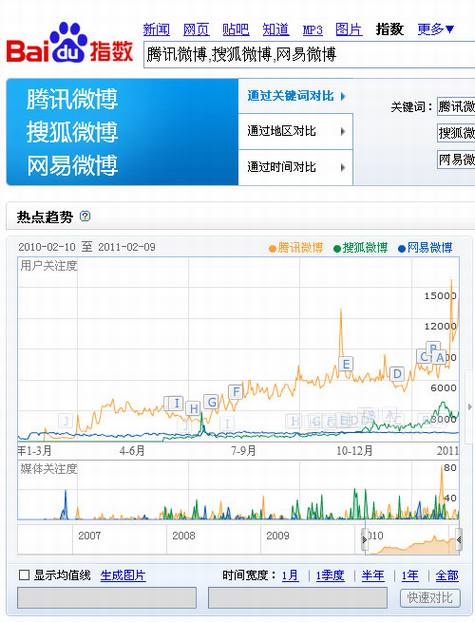Click the 生成图片 link
The image size is (475, 622).
(123, 575)
